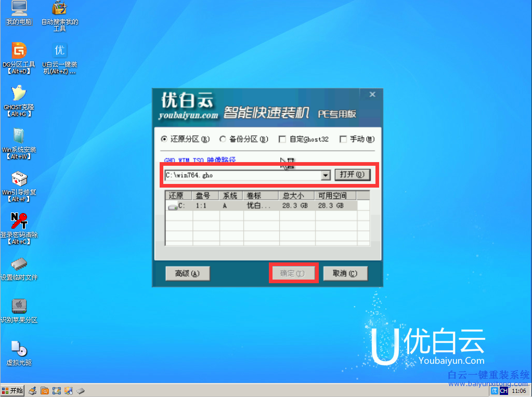Check the 手动 option
532x397 pixels.
point(342,139)
